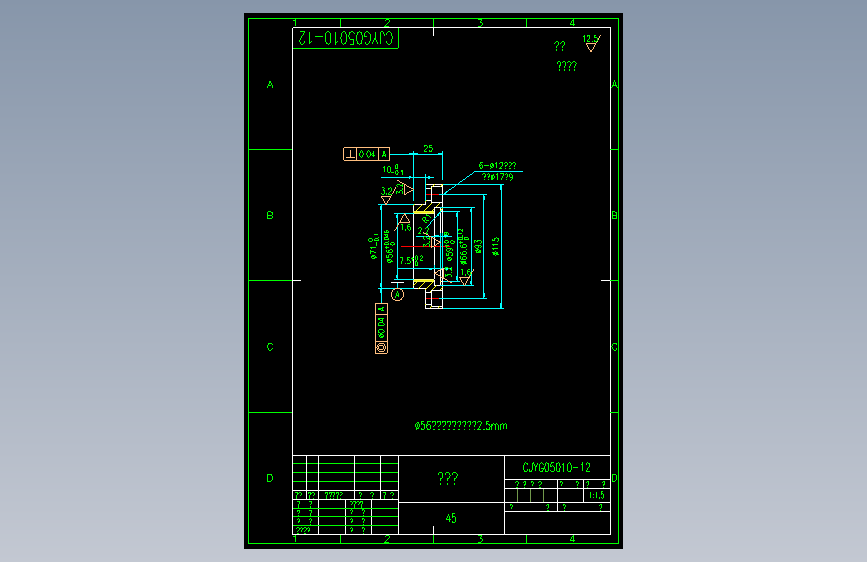Click the 6-ø12 hole callout text
The height and width of the screenshot is (562, 867).
497,166
